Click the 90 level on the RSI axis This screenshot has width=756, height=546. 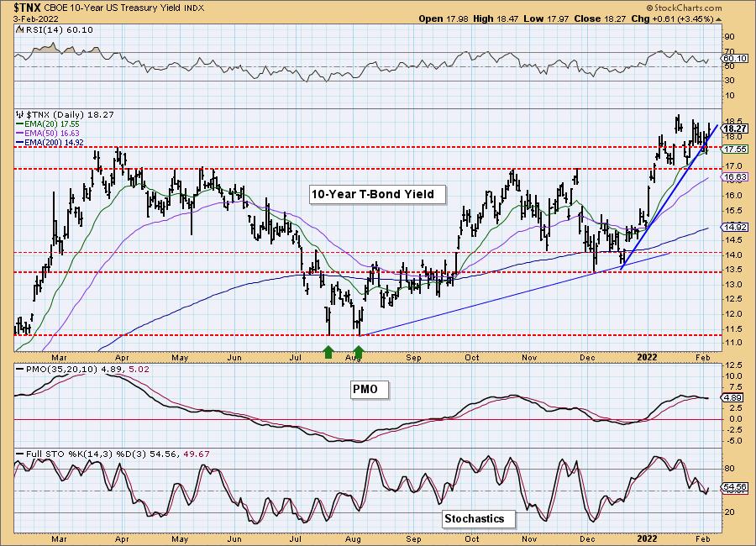(x=729, y=37)
